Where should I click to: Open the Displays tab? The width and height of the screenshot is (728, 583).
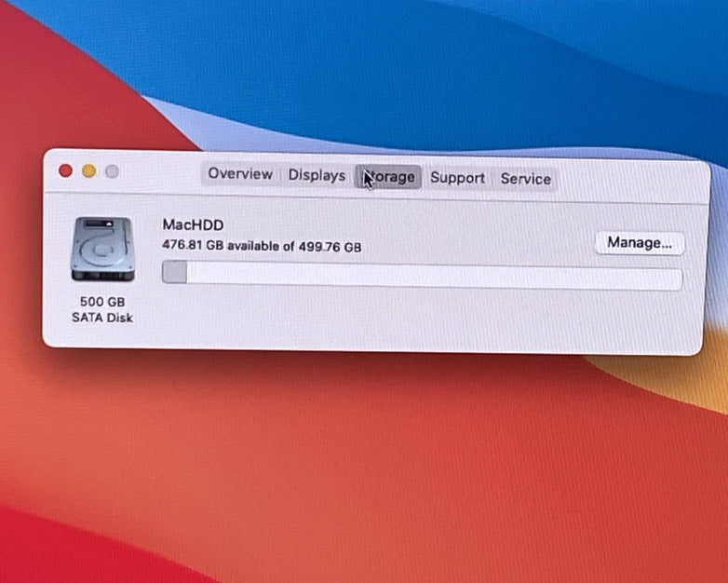pyautogui.click(x=317, y=175)
